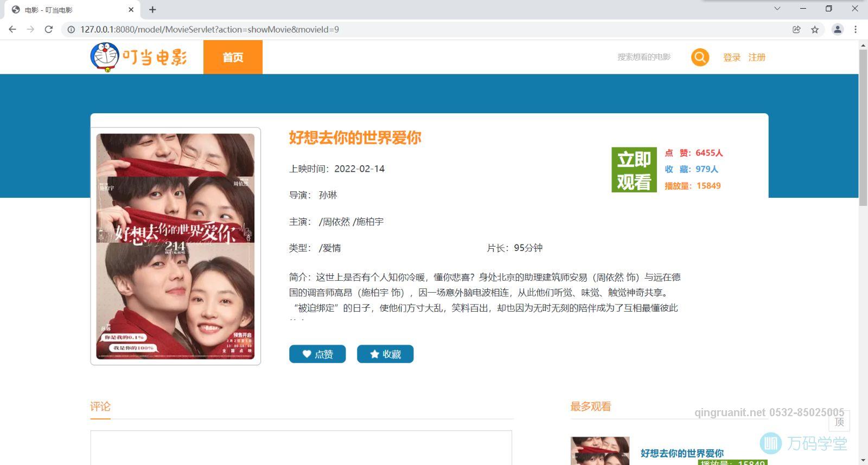Reload the page with refresh icon
The image size is (868, 465).
49,29
